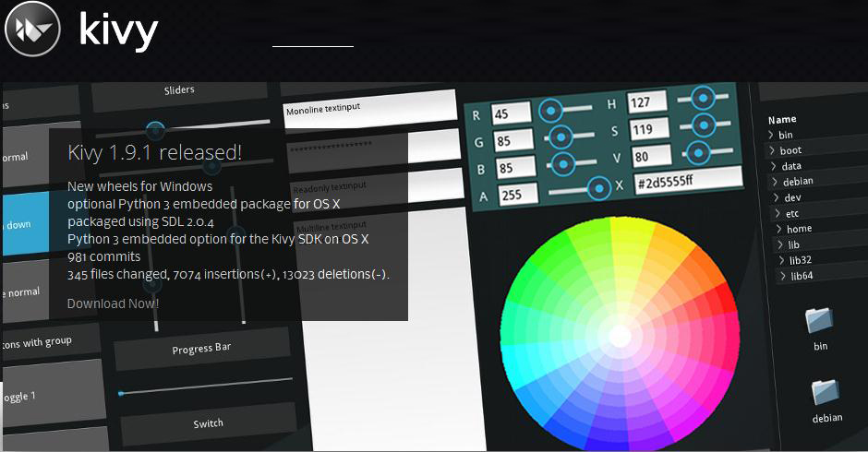This screenshot has width=868, height=452.
Task: Click the hex color field #2d5555ff
Action: click(x=688, y=180)
